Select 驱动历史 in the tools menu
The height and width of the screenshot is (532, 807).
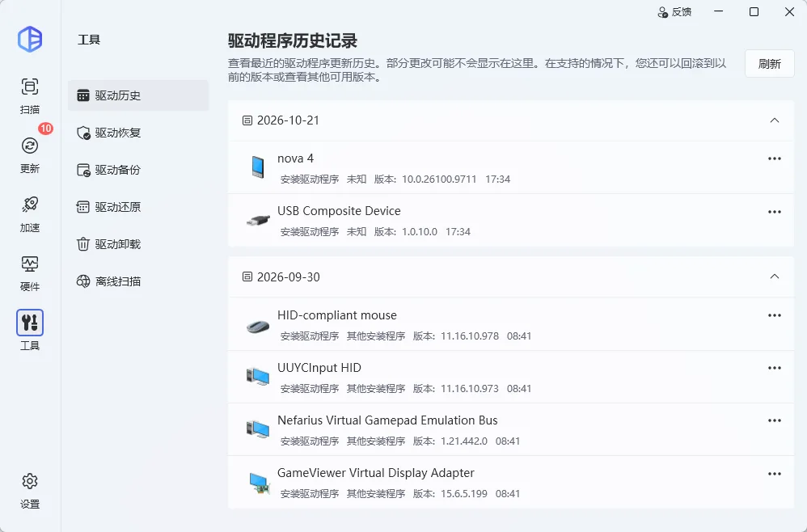(138, 95)
